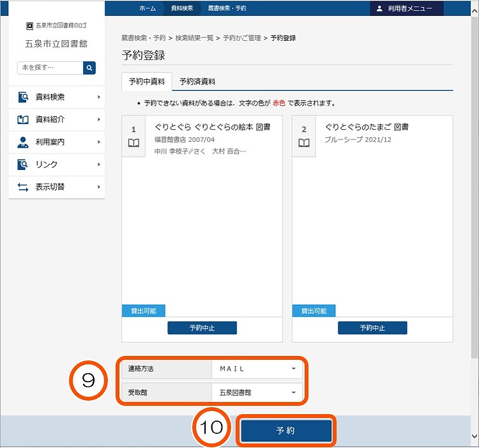Click the page scrollbar up arrow
This screenshot has width=479, height=448.
[x=475, y=11]
